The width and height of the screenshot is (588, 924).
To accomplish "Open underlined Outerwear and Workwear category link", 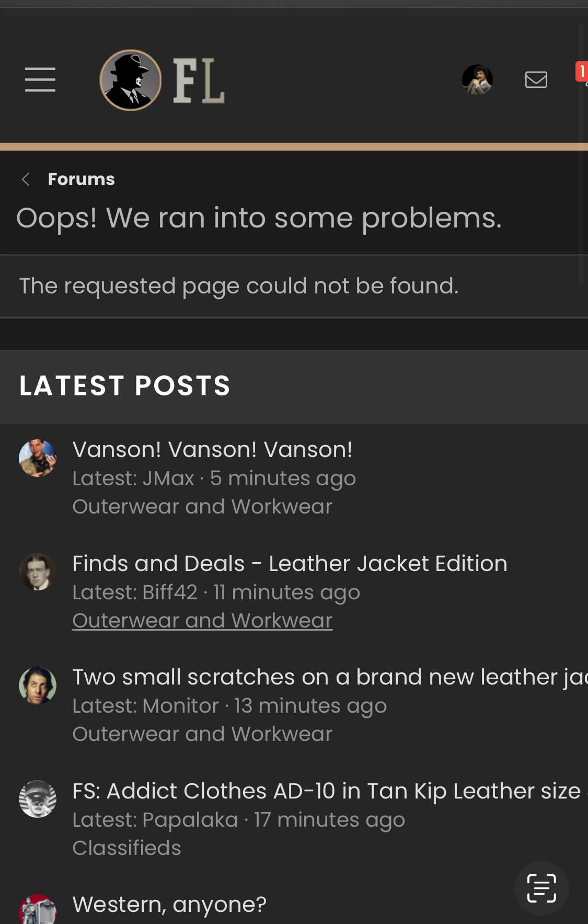I will coord(202,620).
